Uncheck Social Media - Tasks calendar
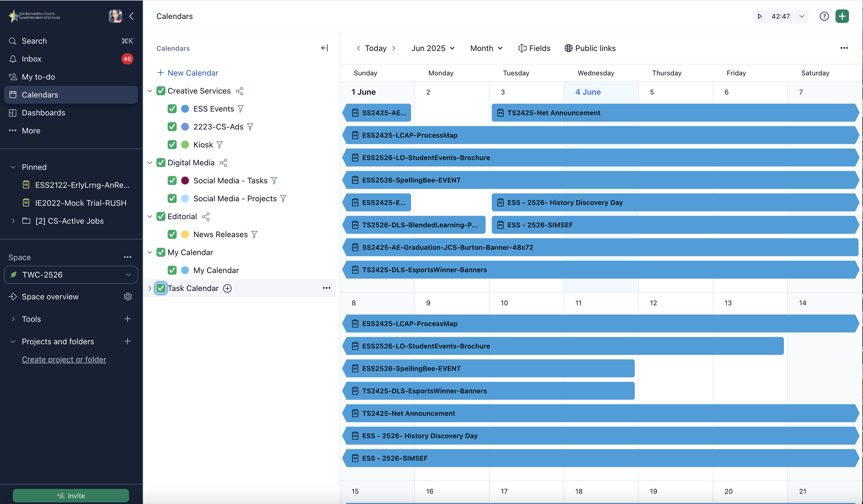Image resolution: width=863 pixels, height=504 pixels. click(x=172, y=181)
